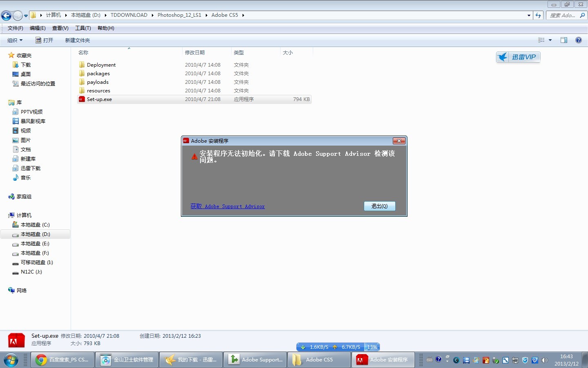Select 本地磁盘 (E:) drive
Screen dimensions: 588x368
tap(35, 243)
